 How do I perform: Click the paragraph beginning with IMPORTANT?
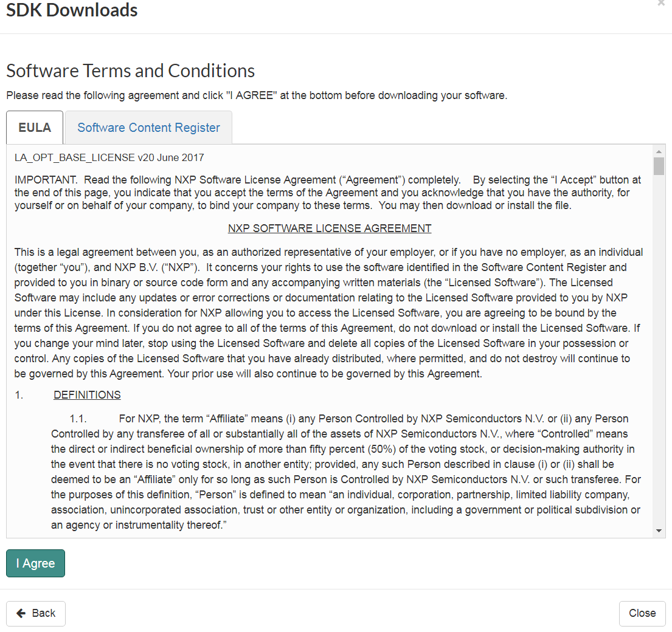[328, 193]
